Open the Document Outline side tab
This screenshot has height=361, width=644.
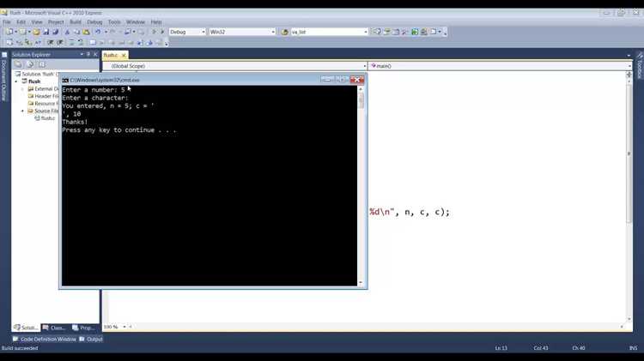[3, 78]
